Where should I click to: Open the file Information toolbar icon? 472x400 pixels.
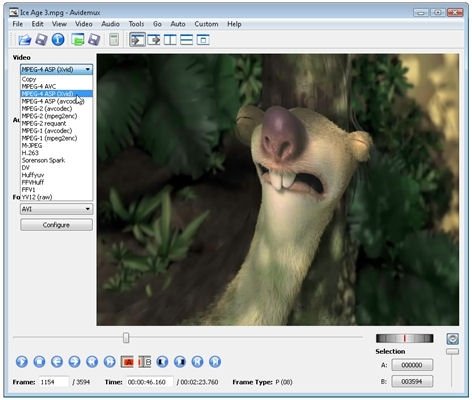[58, 40]
